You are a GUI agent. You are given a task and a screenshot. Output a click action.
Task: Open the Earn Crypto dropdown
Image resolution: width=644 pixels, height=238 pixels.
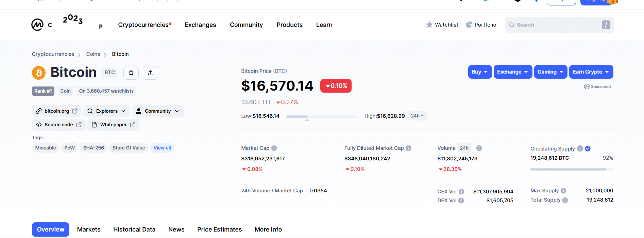[x=591, y=72]
